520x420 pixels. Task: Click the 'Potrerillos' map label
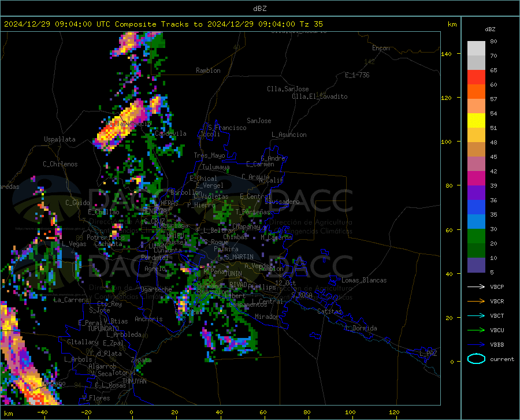point(106,237)
